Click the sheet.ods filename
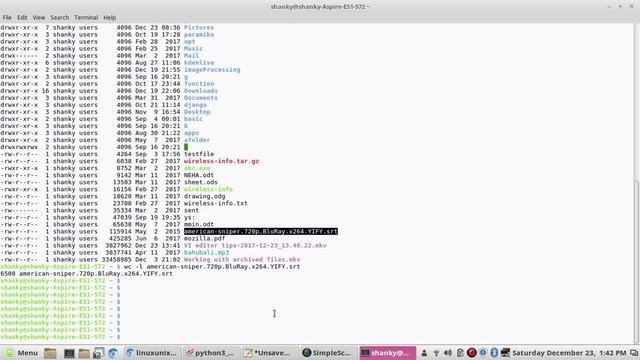The width and height of the screenshot is (640, 360). 201,182
